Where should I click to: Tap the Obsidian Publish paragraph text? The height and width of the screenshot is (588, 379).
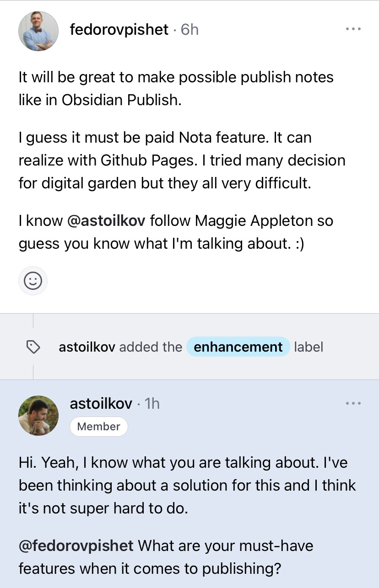[x=176, y=88]
